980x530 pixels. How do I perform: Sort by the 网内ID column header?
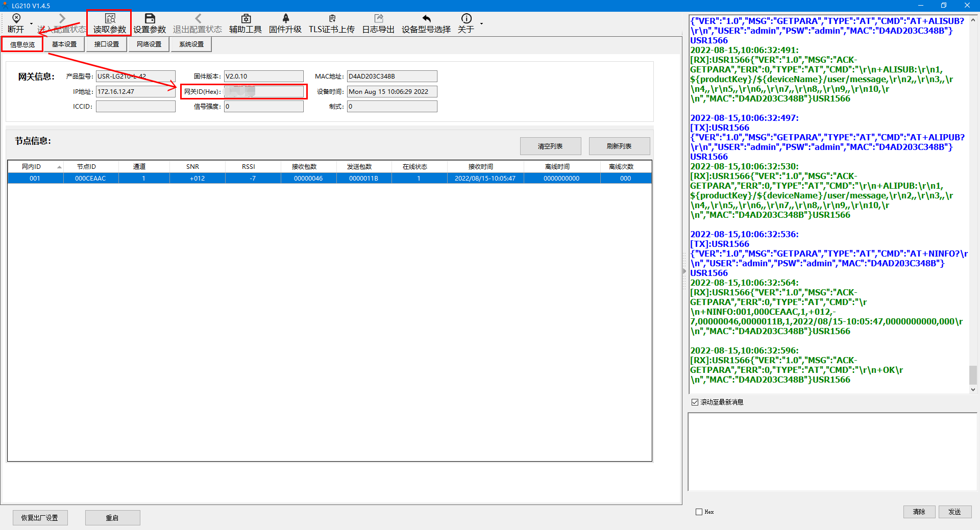coord(32,167)
